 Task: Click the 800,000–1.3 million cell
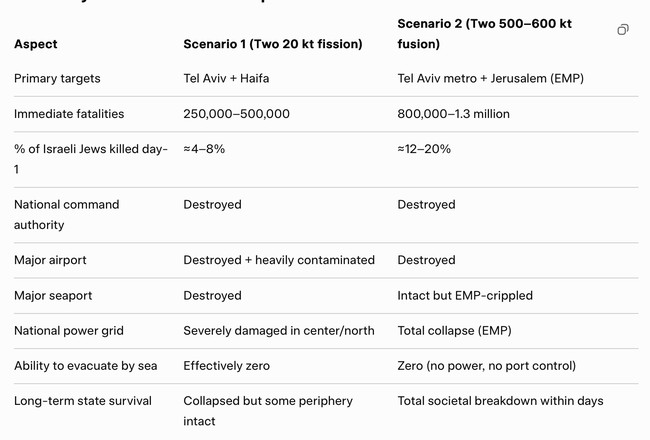(453, 114)
